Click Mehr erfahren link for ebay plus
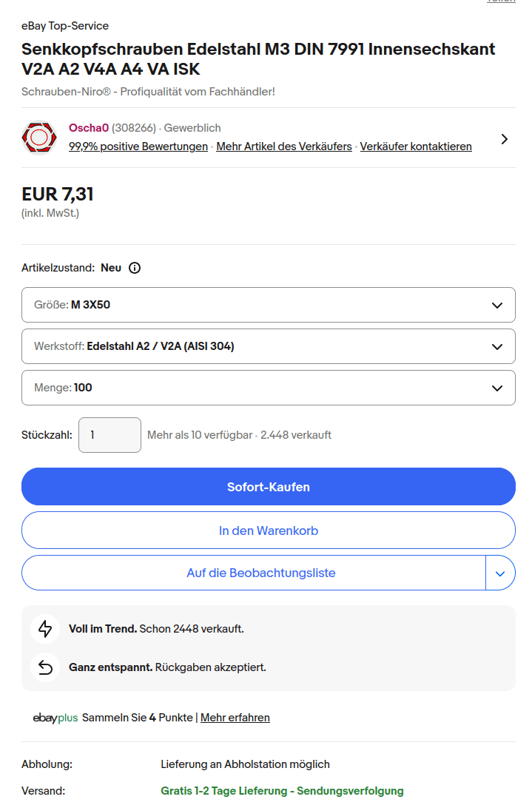The width and height of the screenshot is (532, 805). (235, 718)
